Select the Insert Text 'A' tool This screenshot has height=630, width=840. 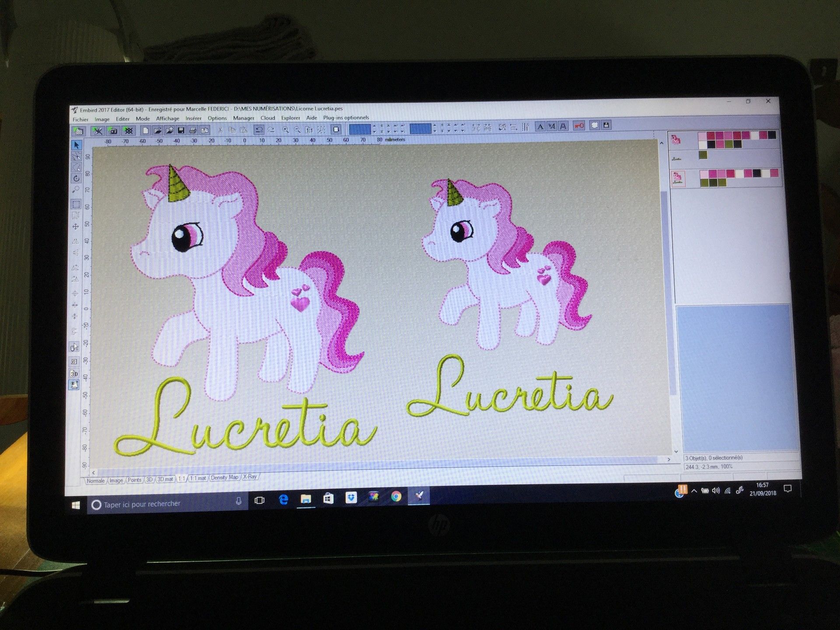(540, 126)
